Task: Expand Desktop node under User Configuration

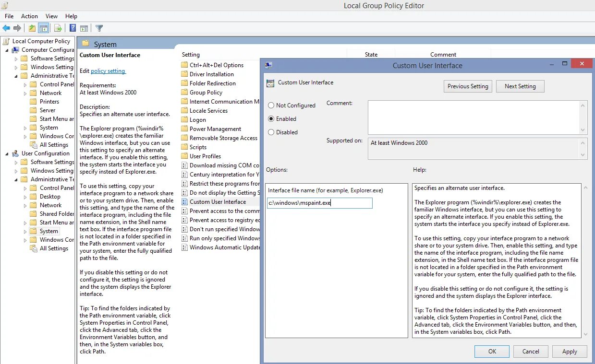Action: click(25, 197)
